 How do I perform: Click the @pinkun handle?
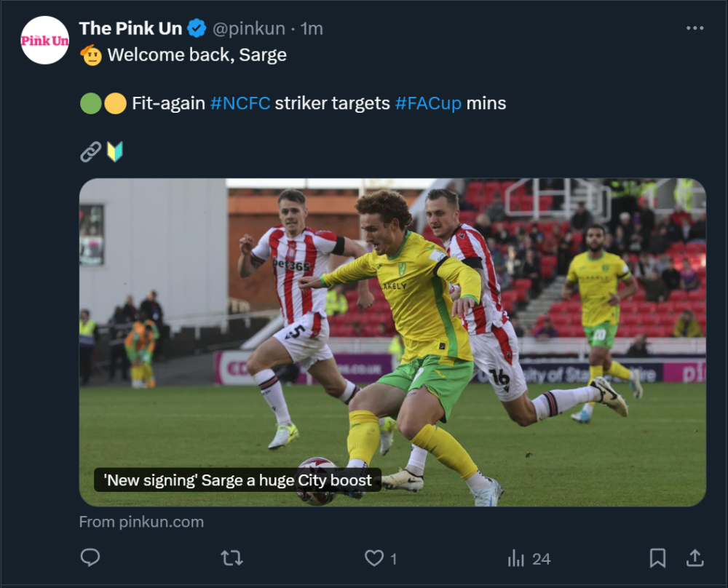(x=250, y=28)
